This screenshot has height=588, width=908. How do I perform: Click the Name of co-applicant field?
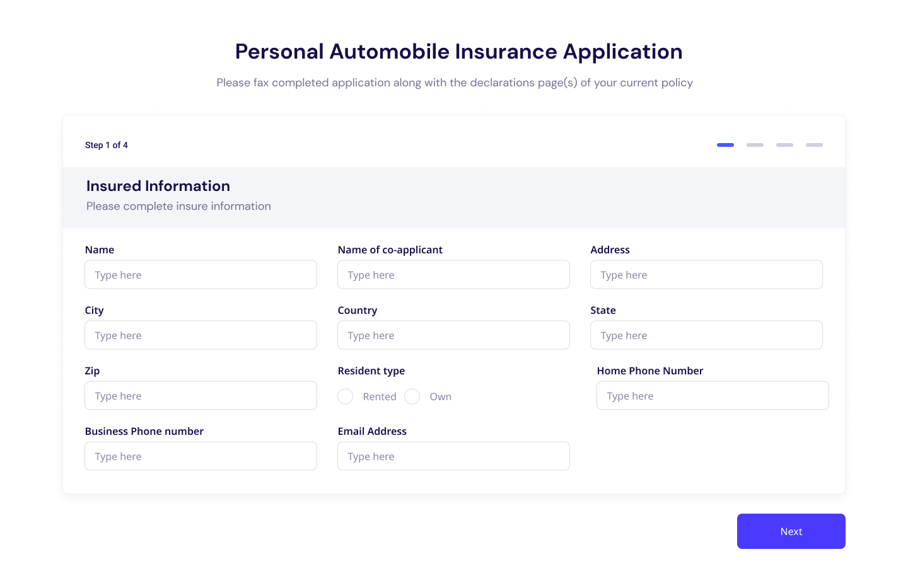click(453, 274)
